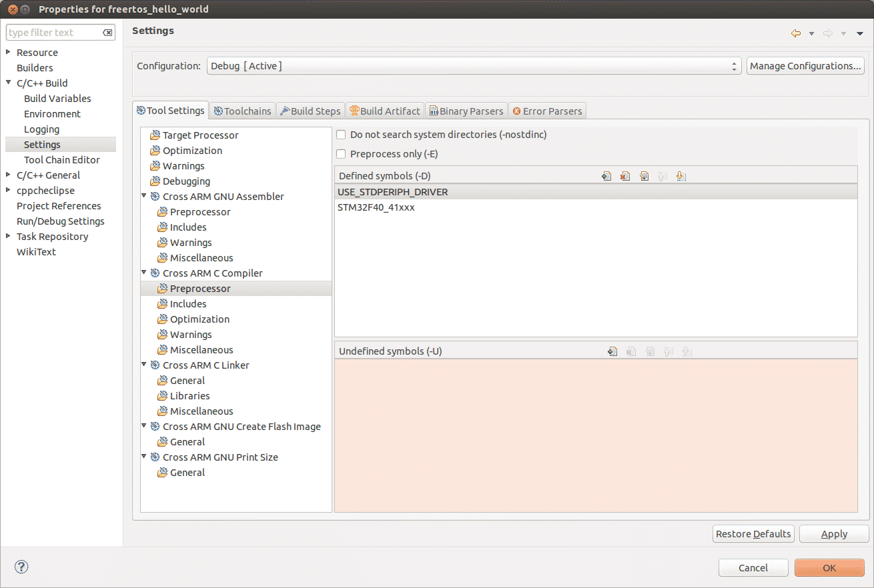This screenshot has width=874, height=588.
Task: Enable 'Preprocess only (-E)'
Action: click(x=341, y=153)
